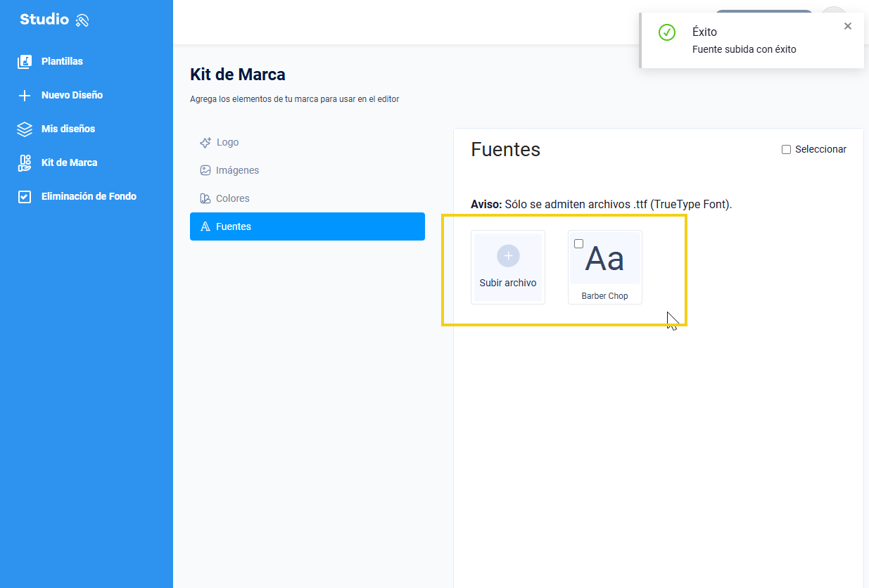869x588 pixels.
Task: Click the Eliminación de Fondo icon
Action: point(25,196)
